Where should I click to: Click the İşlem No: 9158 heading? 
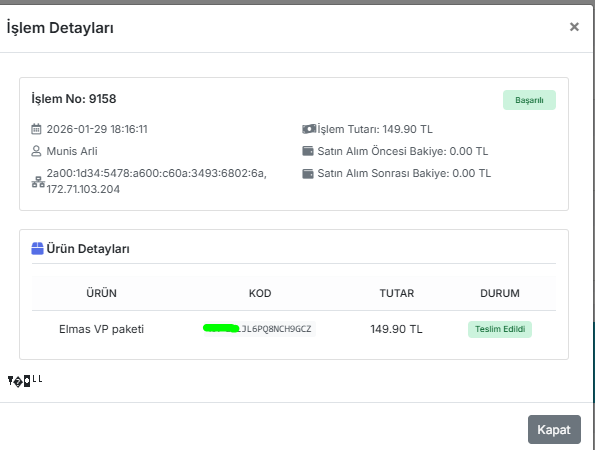[x=74, y=99]
